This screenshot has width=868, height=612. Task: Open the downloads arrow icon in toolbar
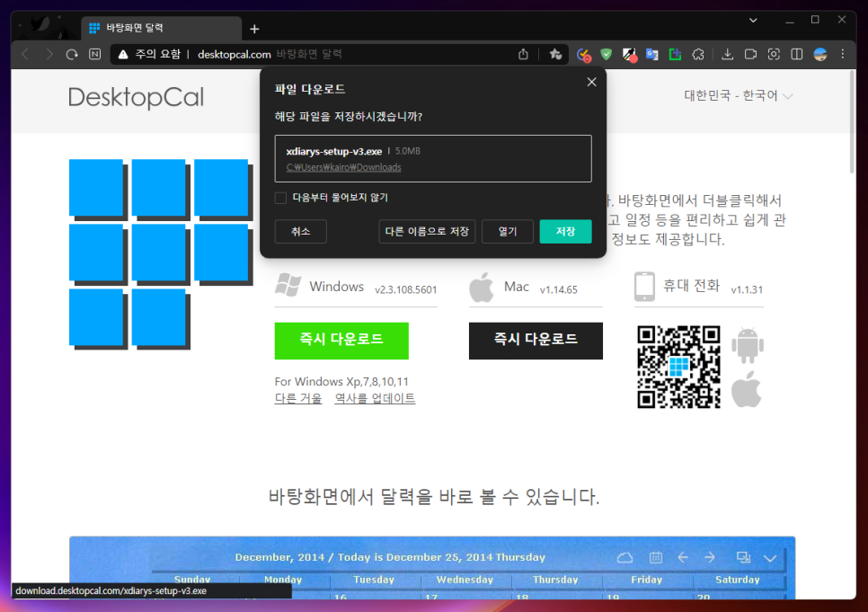(x=728, y=54)
